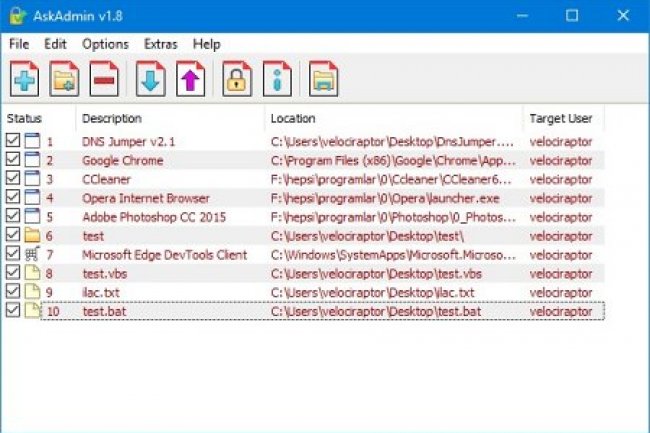The height and width of the screenshot is (433, 650).
Task: Click the padlock password icon
Action: point(237,79)
